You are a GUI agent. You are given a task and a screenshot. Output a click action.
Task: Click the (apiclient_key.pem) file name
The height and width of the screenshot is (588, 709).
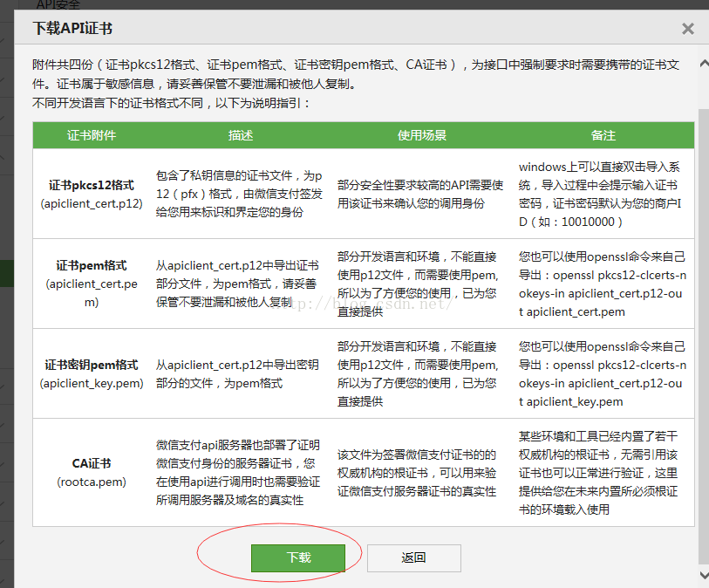click(92, 383)
